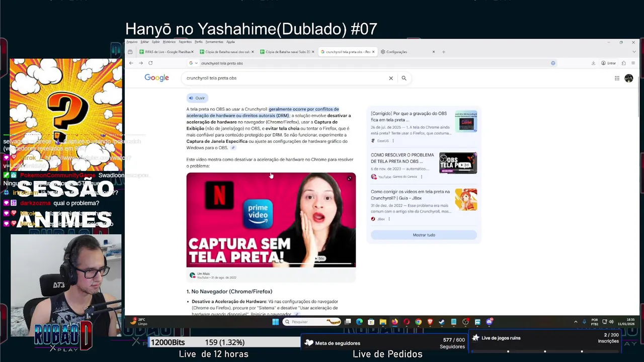The height and width of the screenshot is (362, 644).
Task: Open Steam from taskbar
Action: pyautogui.click(x=442, y=322)
